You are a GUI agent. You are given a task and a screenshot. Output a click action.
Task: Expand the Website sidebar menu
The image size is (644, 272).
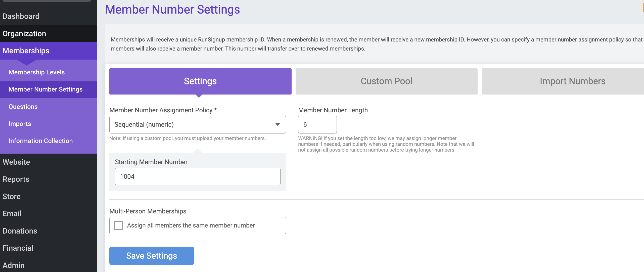[16, 162]
